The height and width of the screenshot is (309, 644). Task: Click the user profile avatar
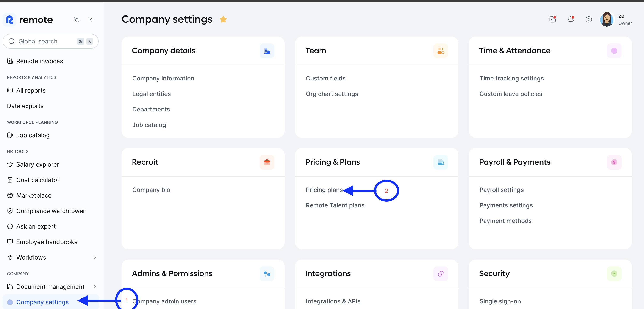607,19
